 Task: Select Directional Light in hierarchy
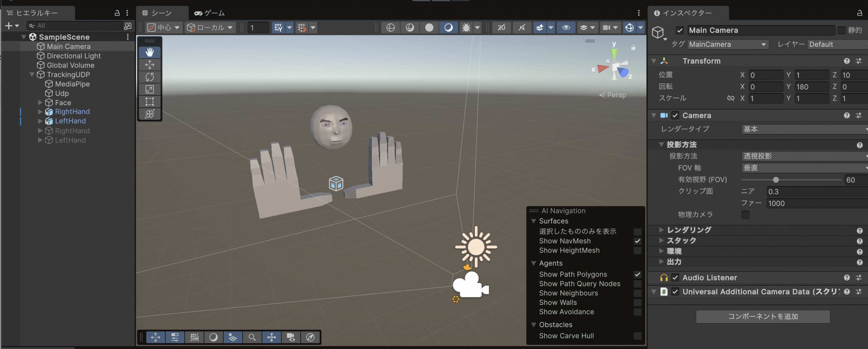(x=74, y=56)
